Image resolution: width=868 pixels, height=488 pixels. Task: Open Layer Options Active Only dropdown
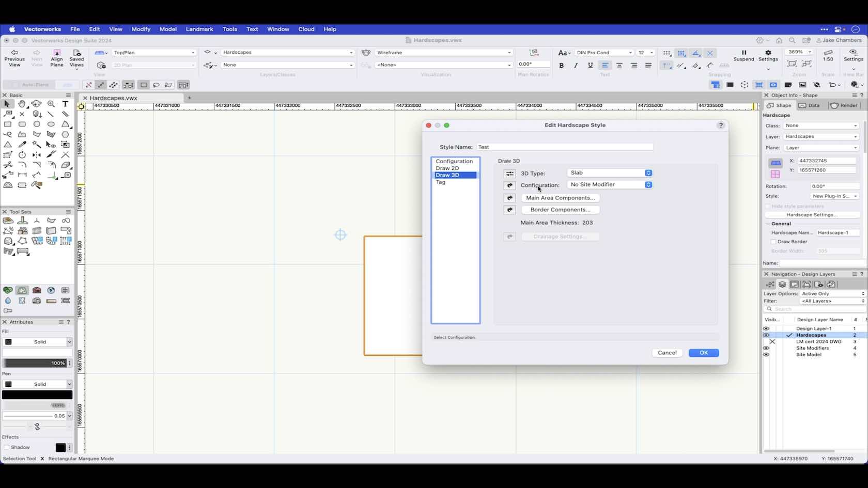coord(832,294)
